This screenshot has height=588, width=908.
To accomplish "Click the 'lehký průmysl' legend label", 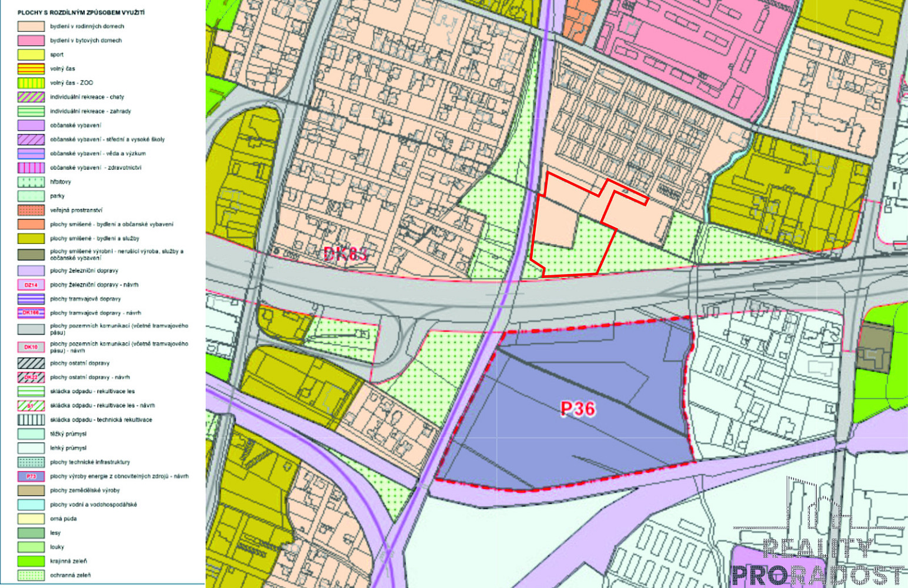I will tap(68, 447).
